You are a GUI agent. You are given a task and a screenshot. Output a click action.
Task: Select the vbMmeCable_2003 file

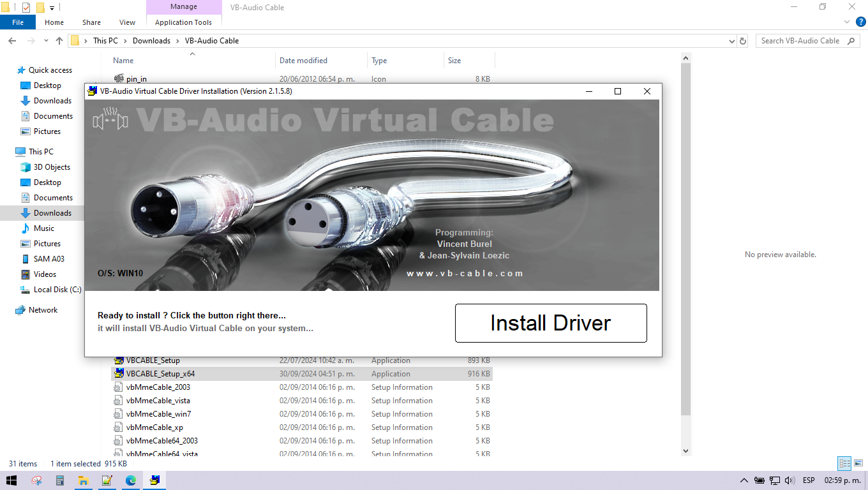[x=301, y=387]
